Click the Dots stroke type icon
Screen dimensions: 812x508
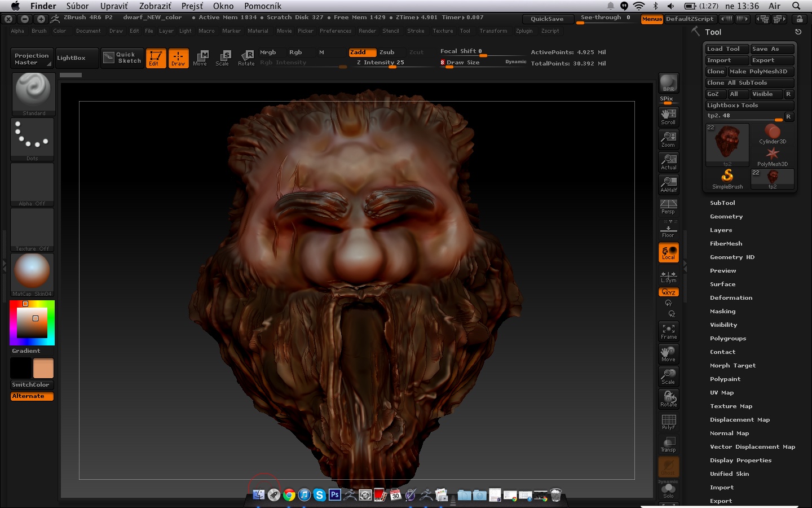pos(32,138)
